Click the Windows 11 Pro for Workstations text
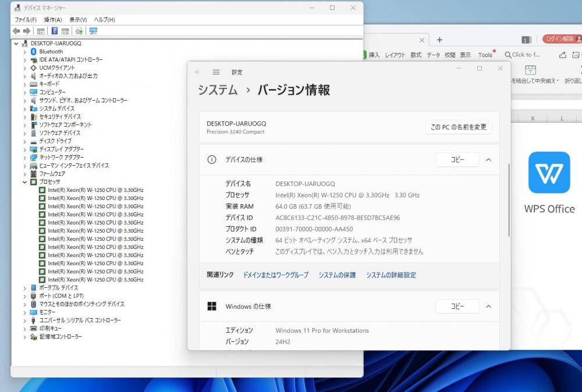 (322, 330)
